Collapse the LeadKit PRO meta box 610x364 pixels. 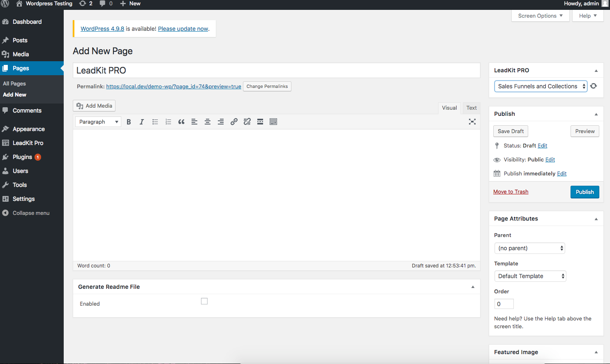pyautogui.click(x=596, y=71)
